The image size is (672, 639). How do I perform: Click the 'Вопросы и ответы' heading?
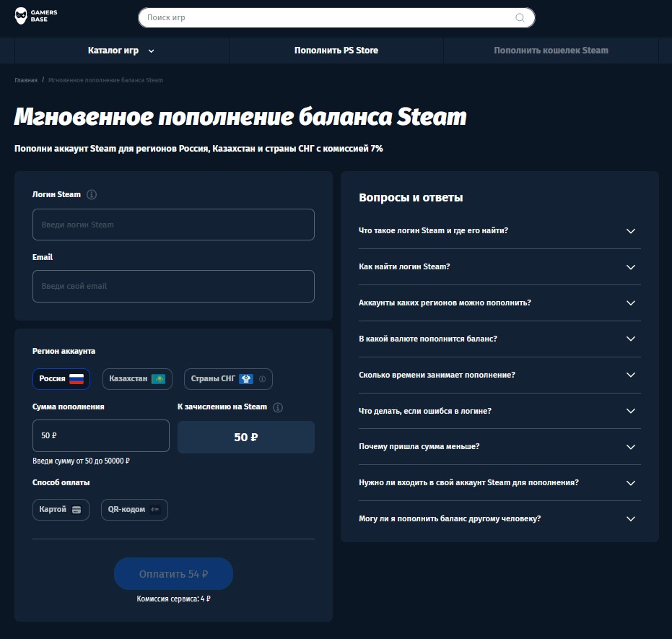(411, 198)
